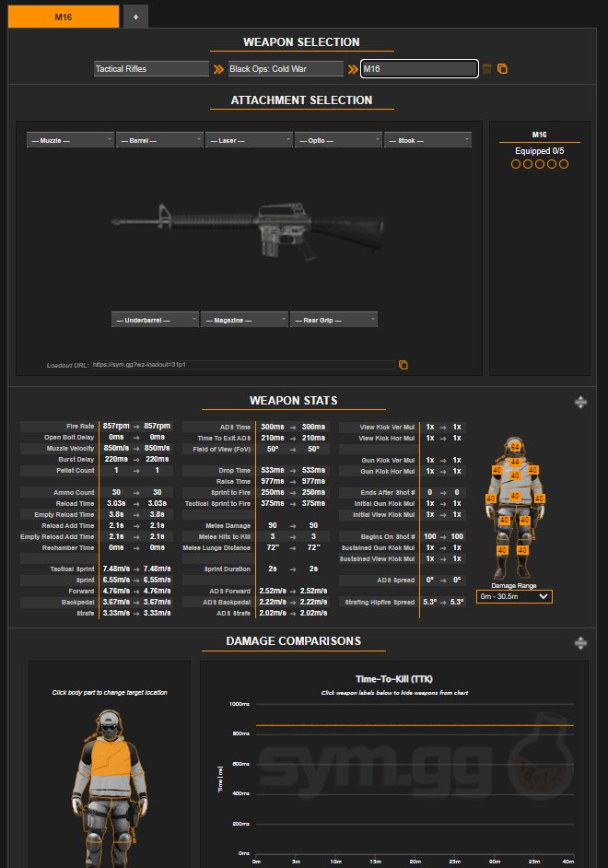The height and width of the screenshot is (868, 608).
Task: Open the Underbarrel attachment dropdown
Action: pyautogui.click(x=155, y=320)
